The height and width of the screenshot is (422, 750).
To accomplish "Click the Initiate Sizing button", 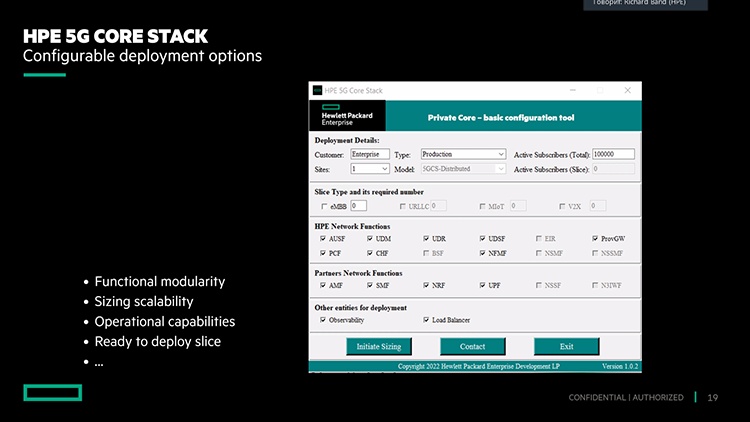I will click(379, 346).
